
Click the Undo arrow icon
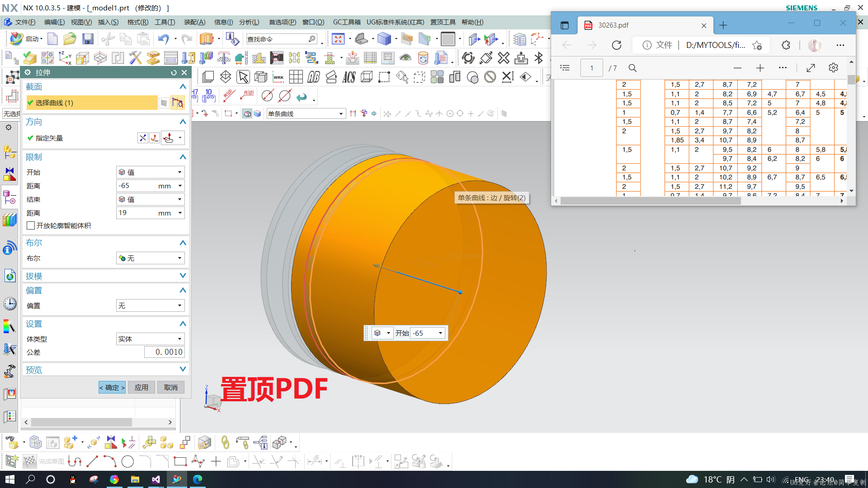[163, 39]
